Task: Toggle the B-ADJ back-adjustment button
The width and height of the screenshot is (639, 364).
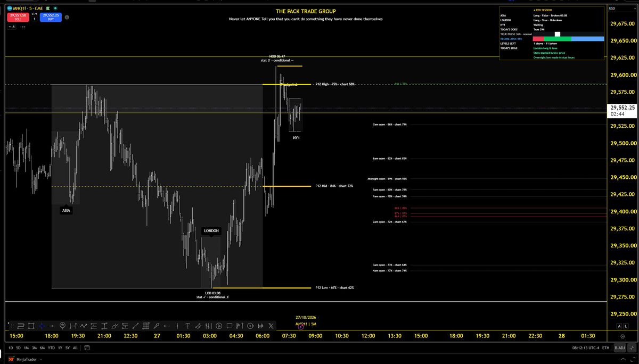Action: point(620,348)
